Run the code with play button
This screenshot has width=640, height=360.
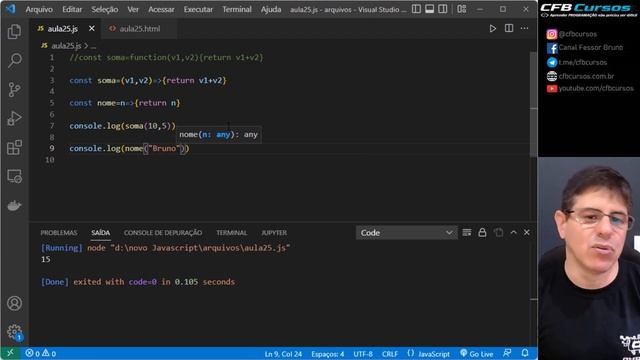pyautogui.click(x=493, y=29)
